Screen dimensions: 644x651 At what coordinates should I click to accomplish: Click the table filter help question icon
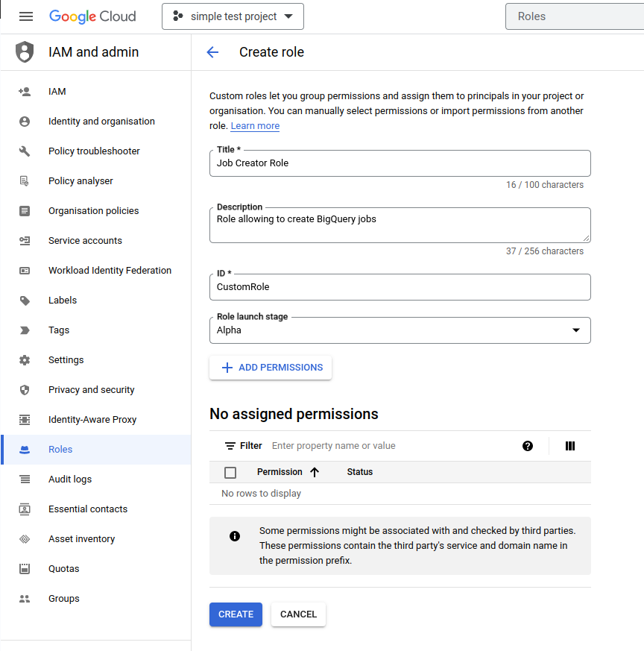[x=528, y=446]
